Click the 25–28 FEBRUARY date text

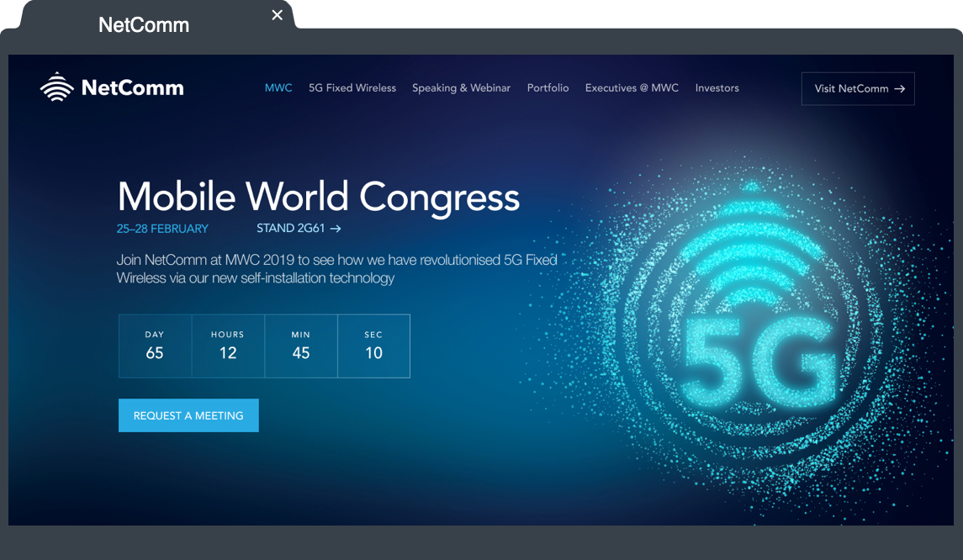click(163, 229)
